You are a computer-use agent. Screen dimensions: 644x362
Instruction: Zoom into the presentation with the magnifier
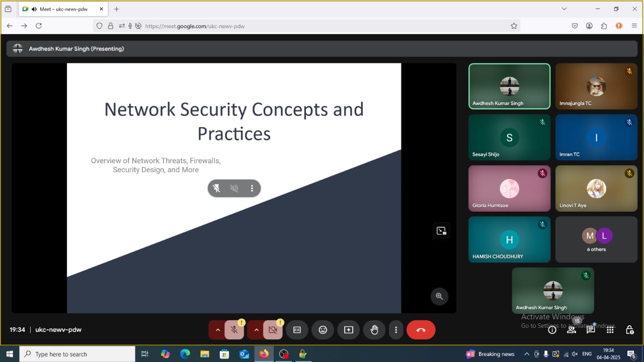[x=439, y=296]
